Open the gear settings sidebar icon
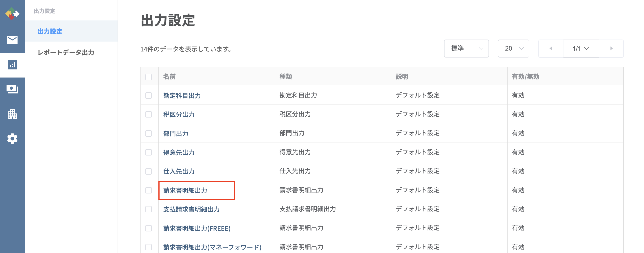 [12, 139]
